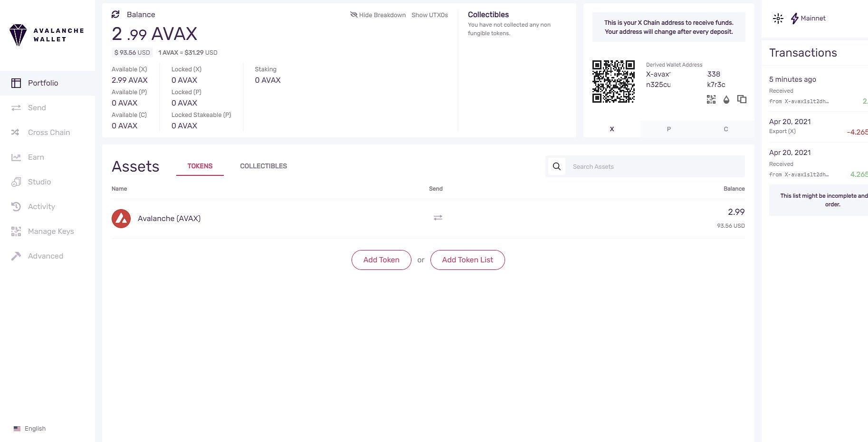Image resolution: width=868 pixels, height=442 pixels.
Task: Click the Transactions heading
Action: click(x=803, y=53)
